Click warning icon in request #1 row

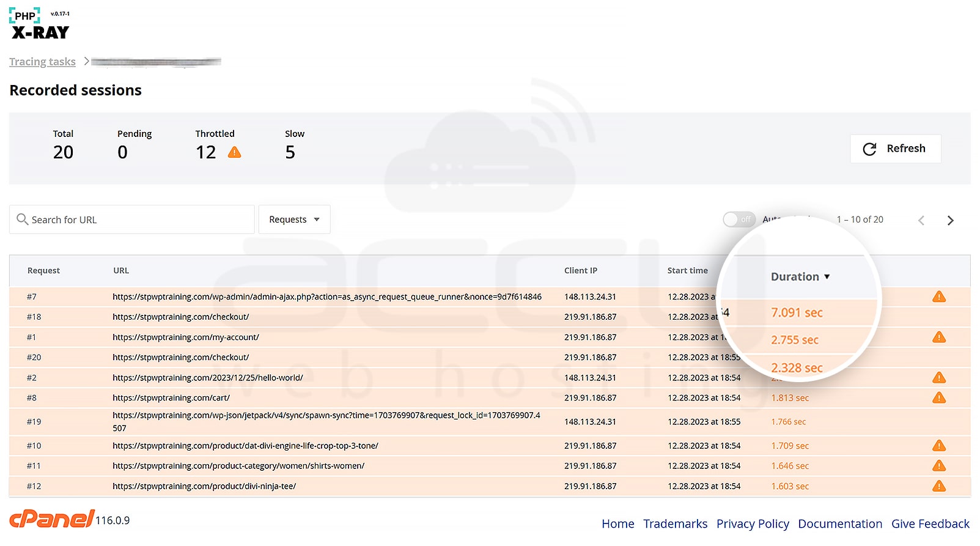pyautogui.click(x=939, y=338)
